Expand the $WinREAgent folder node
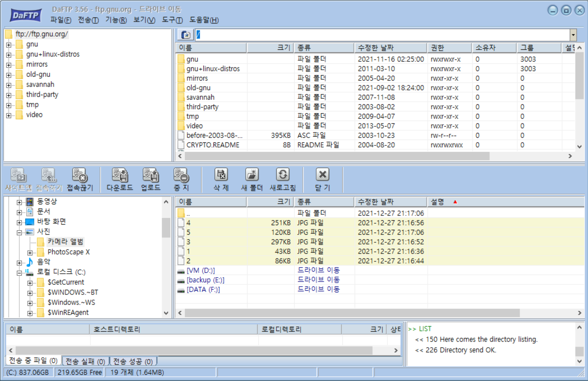The height and width of the screenshot is (381, 588). pyautogui.click(x=30, y=313)
